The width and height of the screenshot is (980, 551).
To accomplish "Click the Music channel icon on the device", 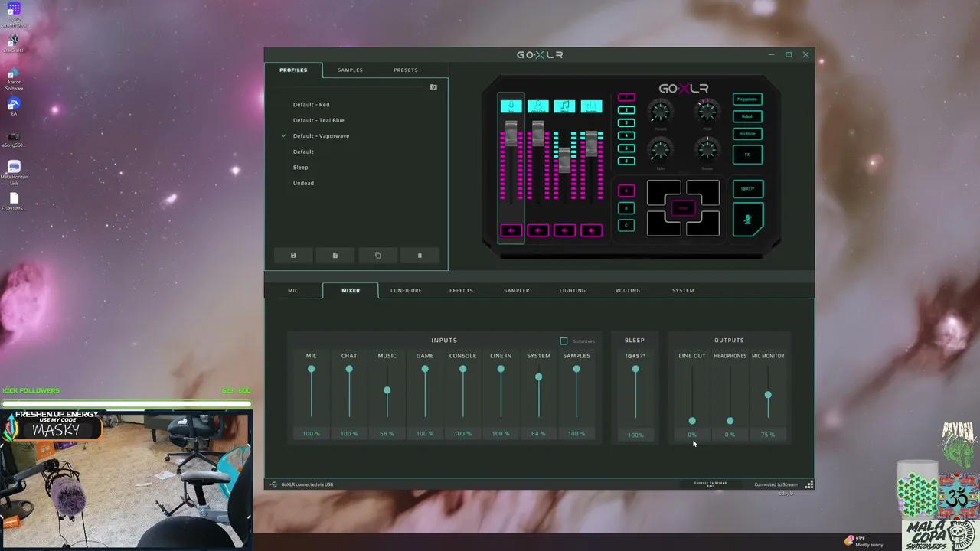I will [x=564, y=106].
